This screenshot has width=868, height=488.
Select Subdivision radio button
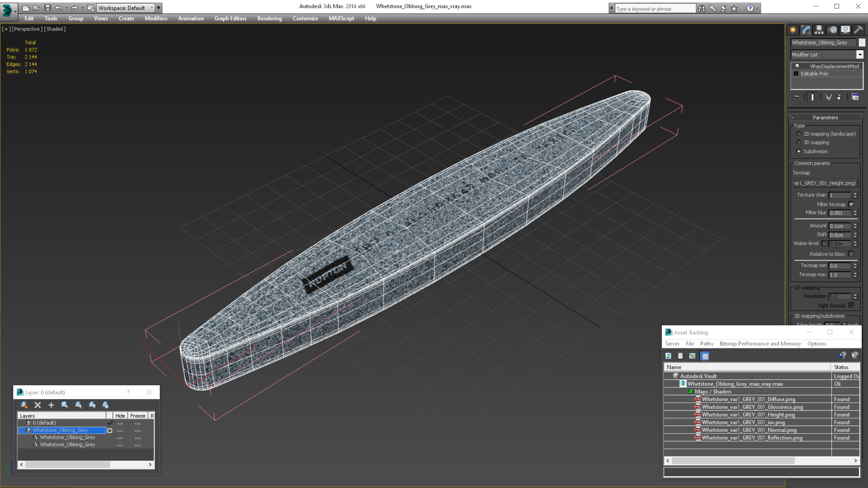[x=799, y=151]
